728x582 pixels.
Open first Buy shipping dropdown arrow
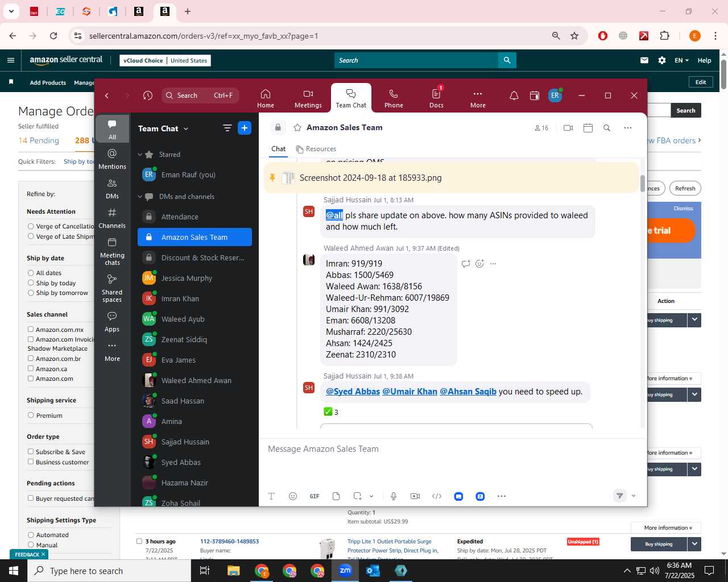coord(694,320)
